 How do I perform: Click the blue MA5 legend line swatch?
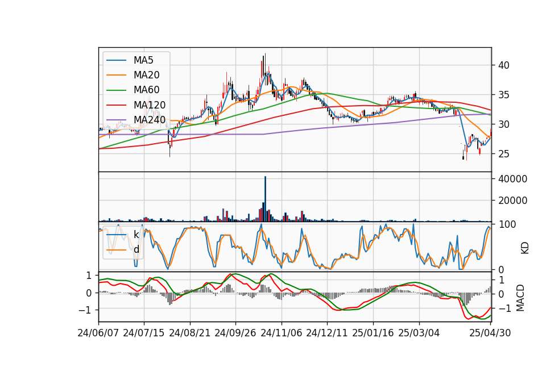[x=116, y=60]
